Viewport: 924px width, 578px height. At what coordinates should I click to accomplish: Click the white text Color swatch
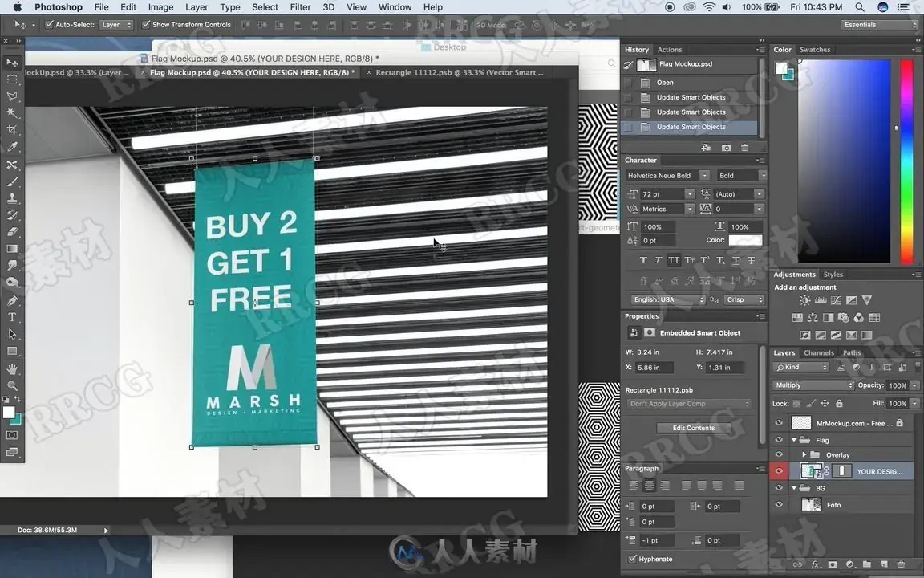[745, 240]
